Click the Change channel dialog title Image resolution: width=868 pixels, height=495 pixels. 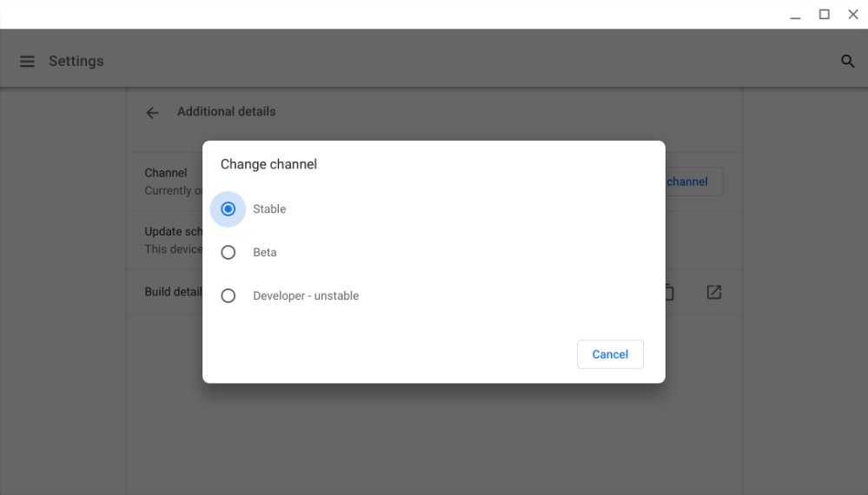click(268, 164)
